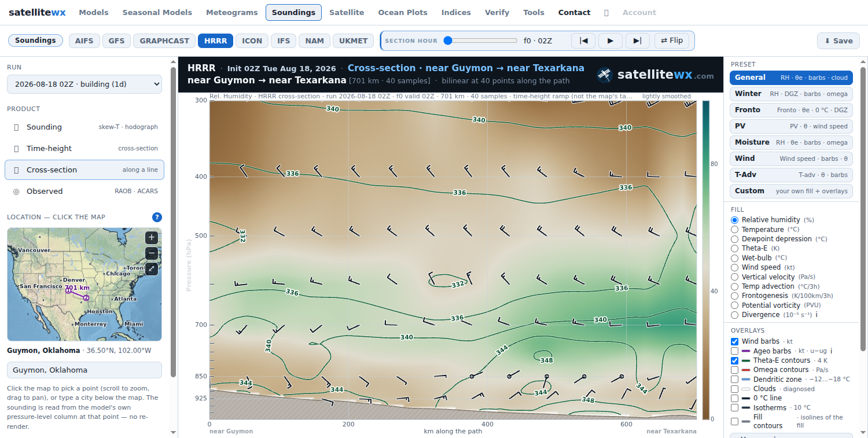Open the Models menu
The image size is (868, 438).
click(94, 12)
